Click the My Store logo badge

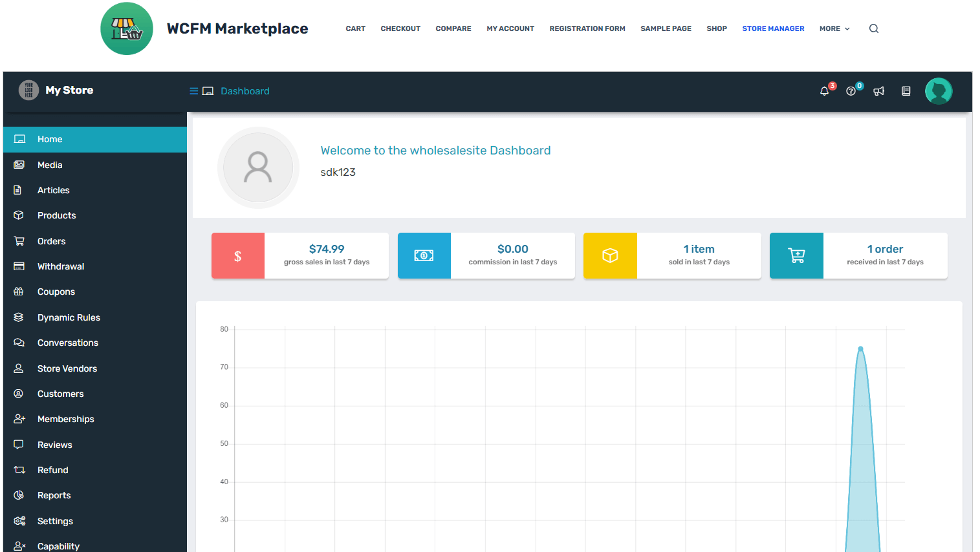[28, 90]
